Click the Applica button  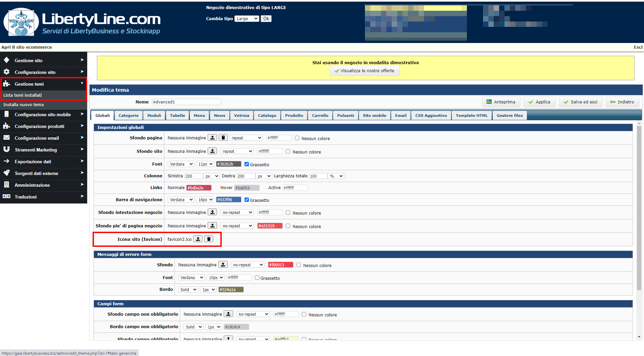coord(539,102)
